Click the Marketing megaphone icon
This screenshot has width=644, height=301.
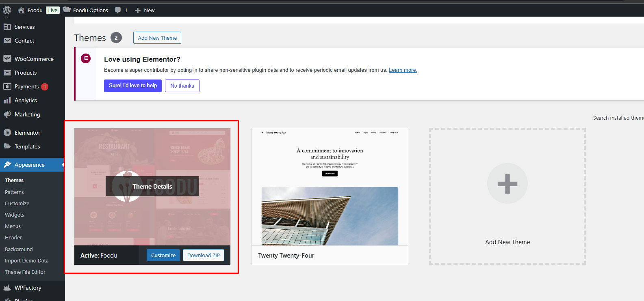(x=7, y=114)
